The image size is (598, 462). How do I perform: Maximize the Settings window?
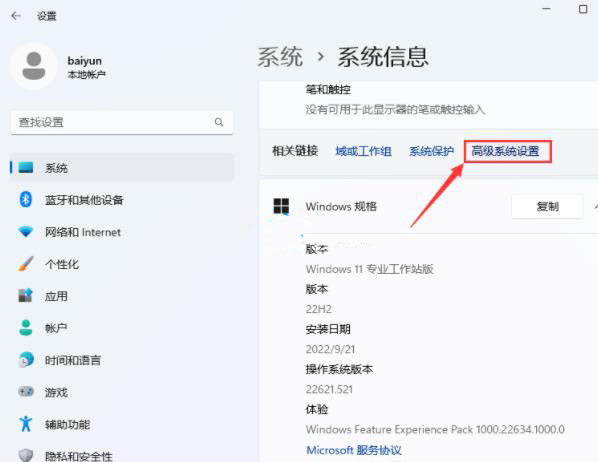[583, 9]
